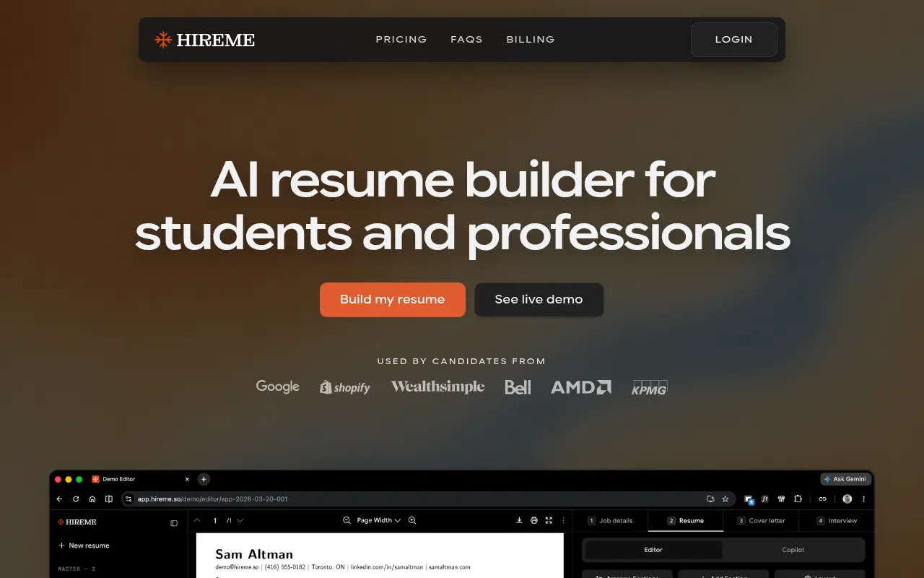Viewport: 924px width, 578px height.
Task: Go to the FAQs section
Action: [x=466, y=40]
